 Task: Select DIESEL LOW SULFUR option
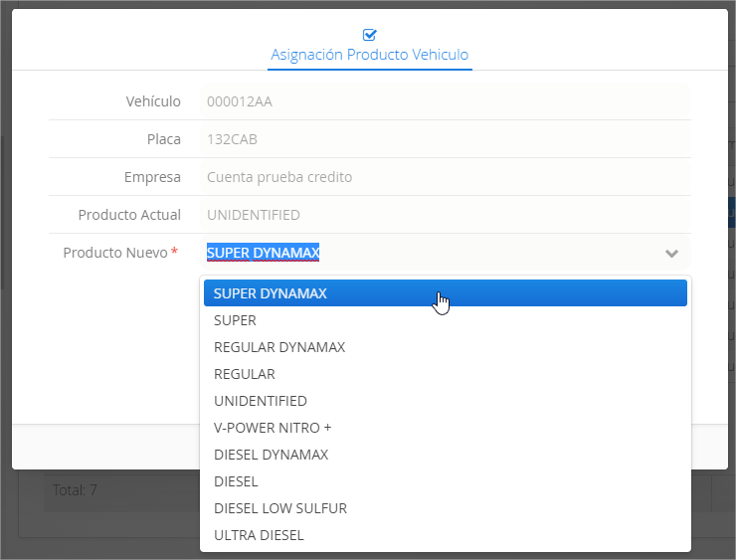(445, 508)
